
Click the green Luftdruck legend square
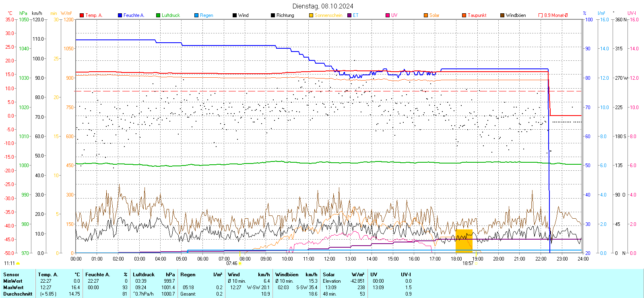(158, 15)
